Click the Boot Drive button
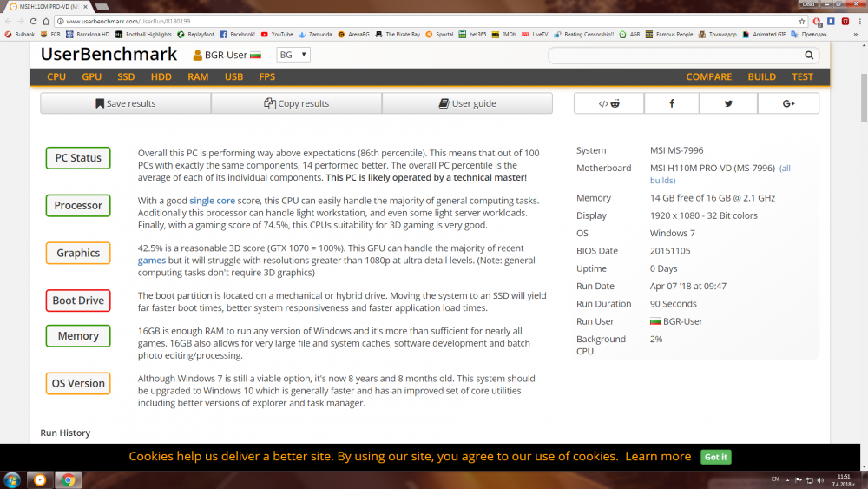Viewport: 868px width, 489px height. (78, 301)
